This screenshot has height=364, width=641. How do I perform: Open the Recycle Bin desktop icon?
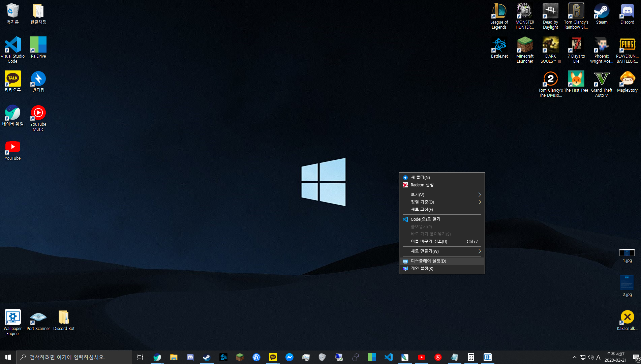13,13
